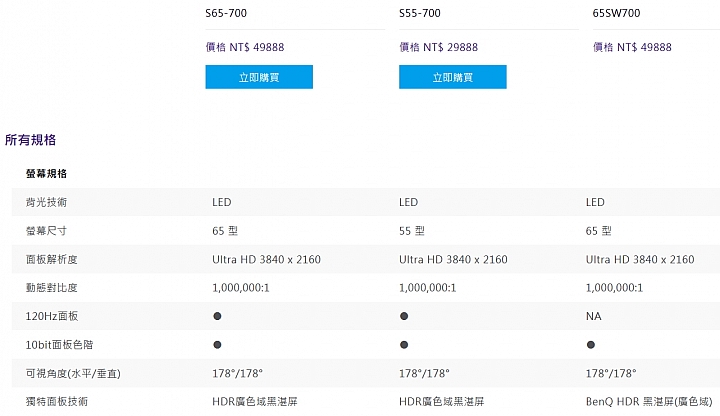Screen dimensions: 720x416
Task: Click the NA value in 120Hz面板 row
Action: click(594, 316)
